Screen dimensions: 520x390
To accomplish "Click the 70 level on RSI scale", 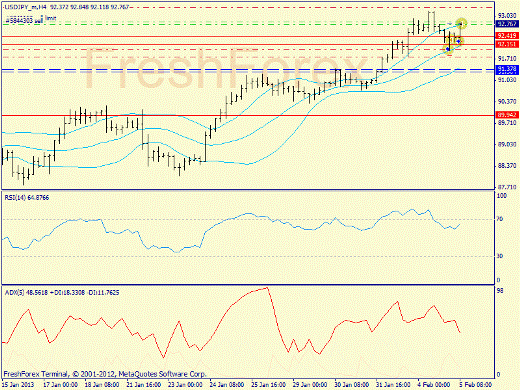I will 500,219.
